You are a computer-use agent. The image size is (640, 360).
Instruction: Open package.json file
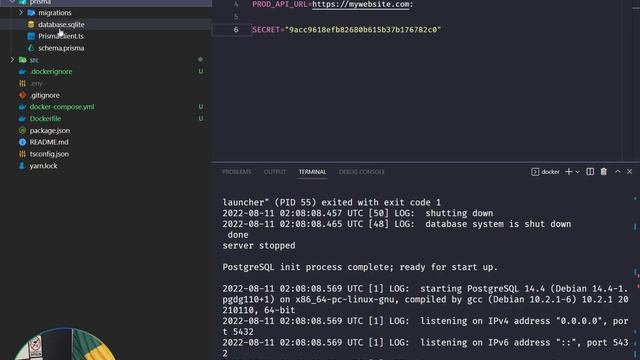point(49,131)
